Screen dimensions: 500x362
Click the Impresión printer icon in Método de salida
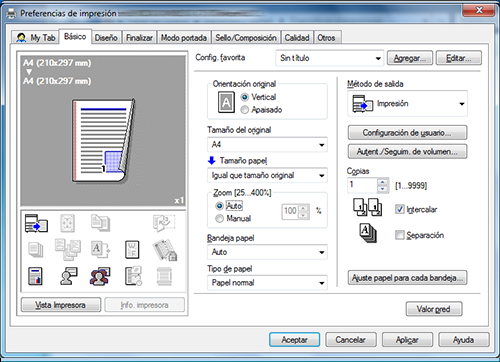(x=362, y=104)
